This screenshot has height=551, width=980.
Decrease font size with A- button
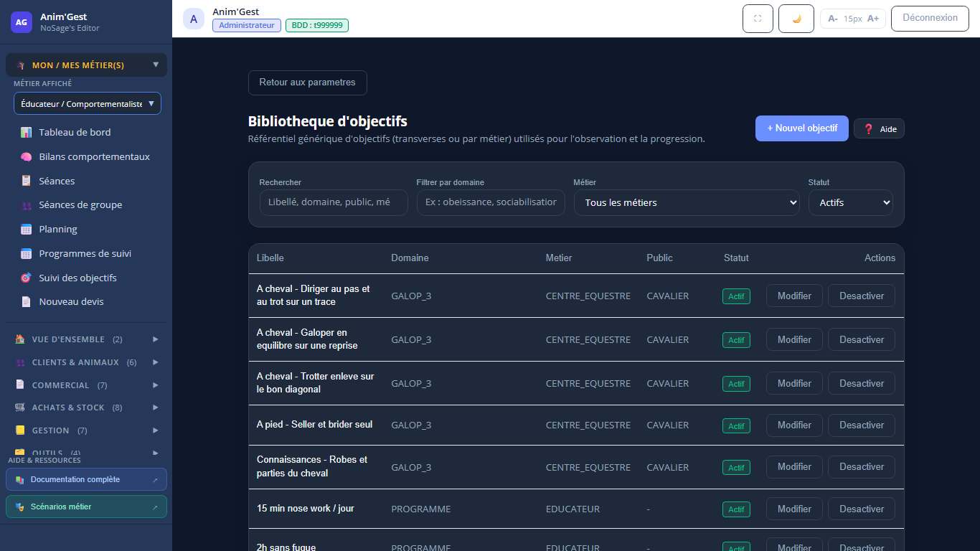832,19
